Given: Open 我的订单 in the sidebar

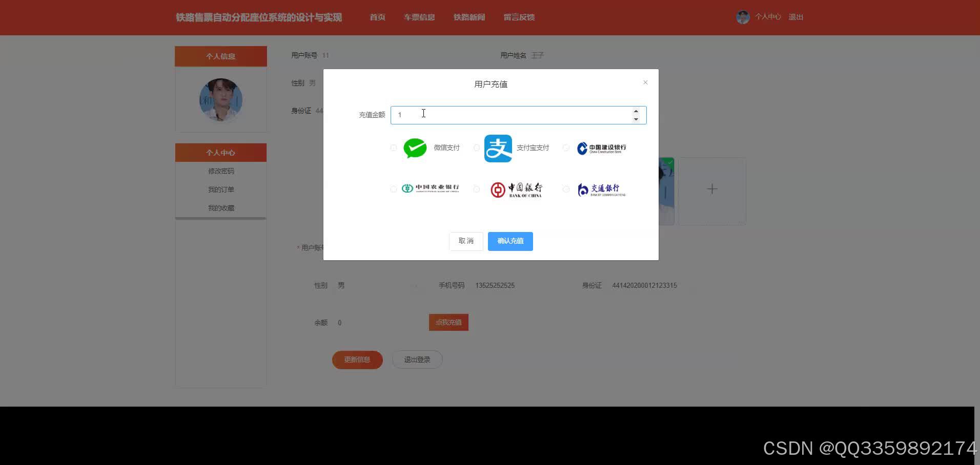Looking at the screenshot, I should click(221, 189).
